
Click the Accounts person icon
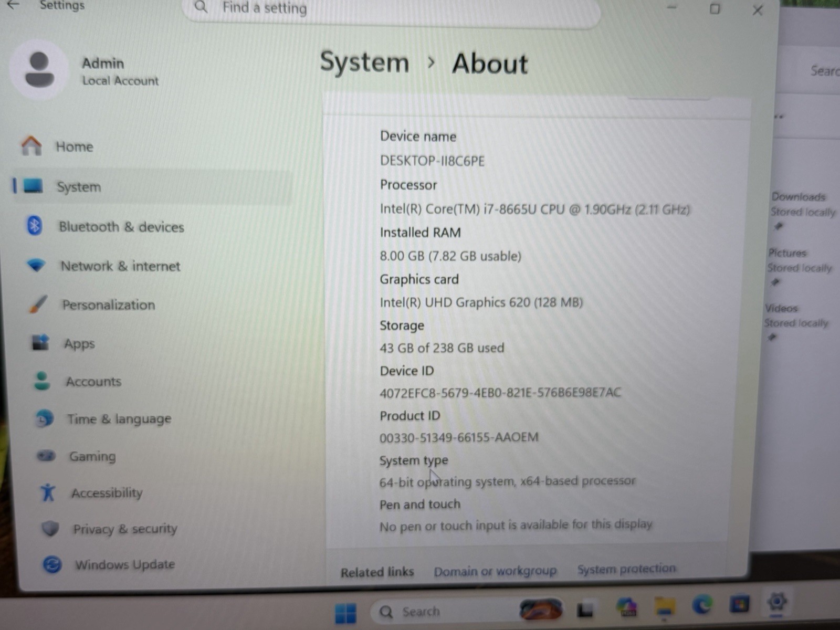click(x=42, y=381)
